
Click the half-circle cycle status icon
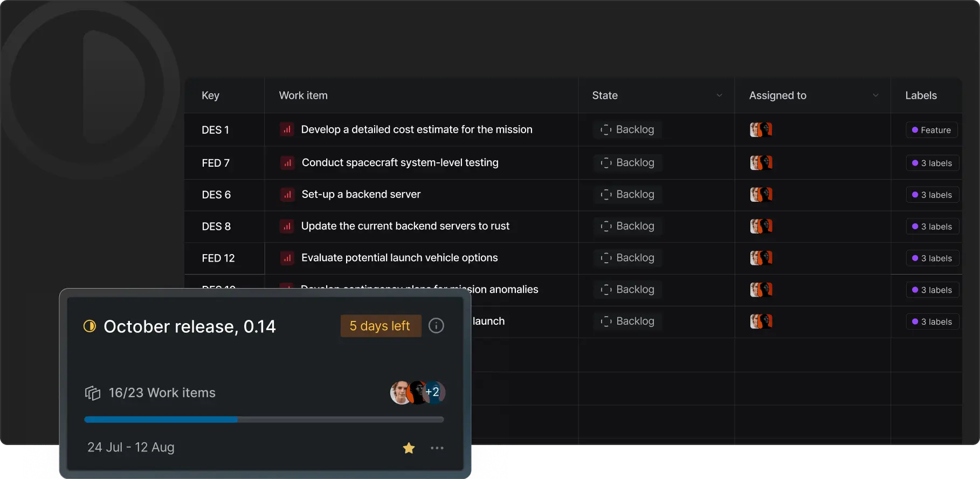tap(89, 326)
